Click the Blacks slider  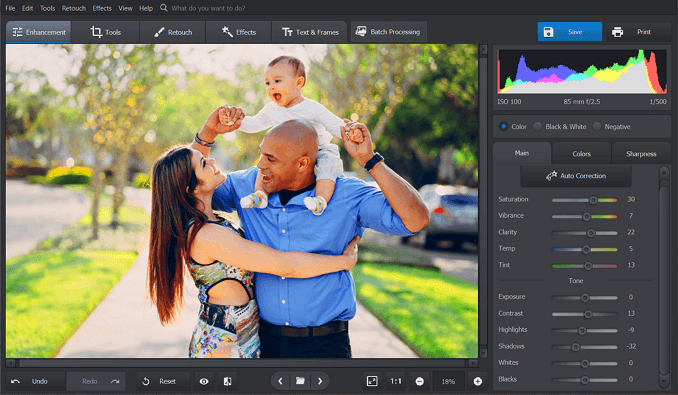pyautogui.click(x=585, y=380)
